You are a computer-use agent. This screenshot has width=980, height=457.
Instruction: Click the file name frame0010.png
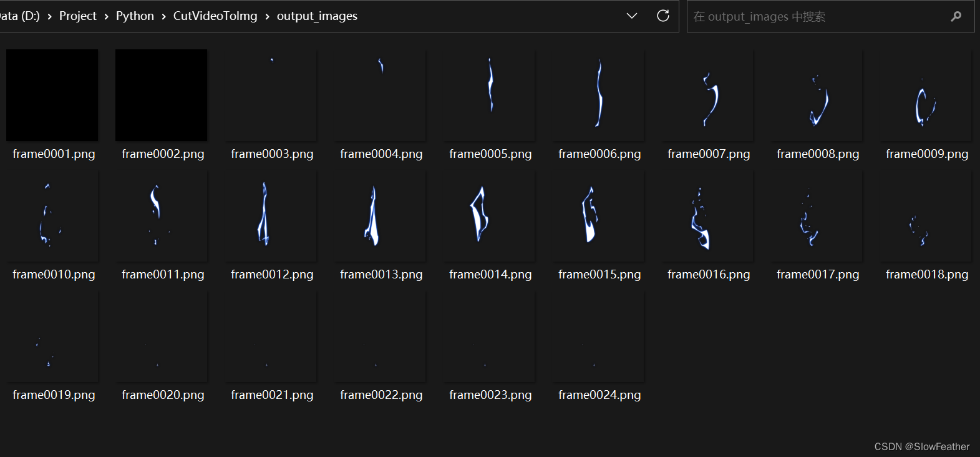(x=54, y=275)
